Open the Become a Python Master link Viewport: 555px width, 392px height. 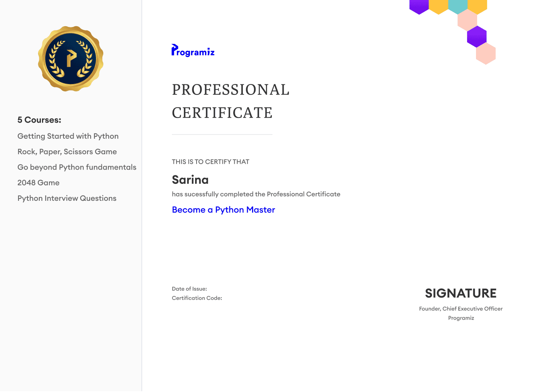coord(224,210)
